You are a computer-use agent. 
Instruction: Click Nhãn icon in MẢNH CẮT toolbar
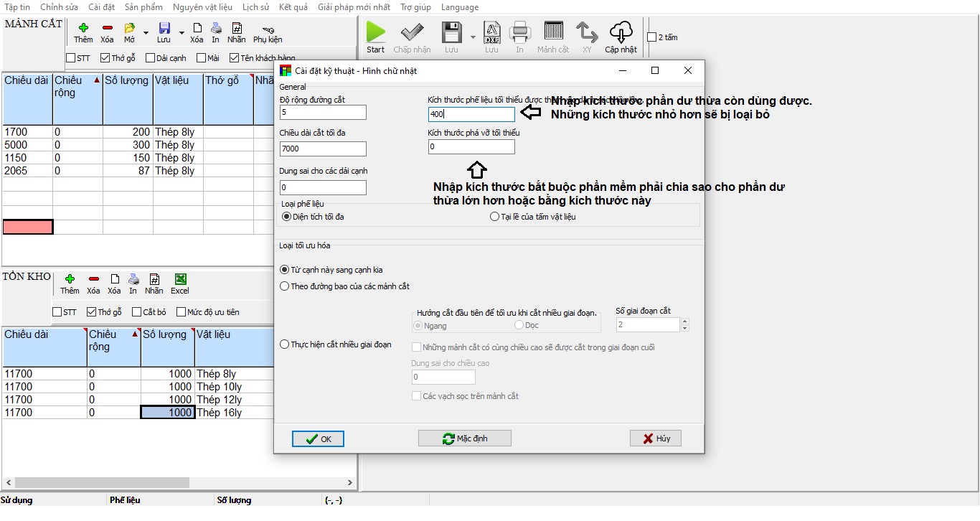[236, 28]
